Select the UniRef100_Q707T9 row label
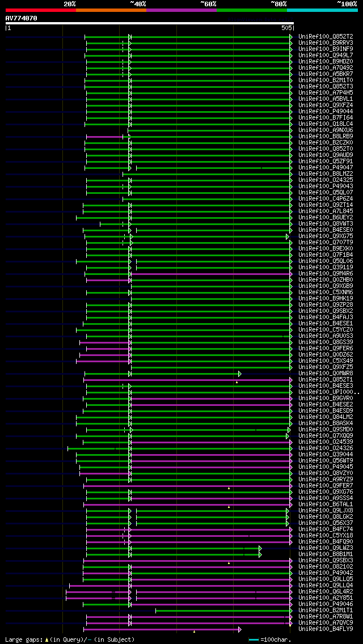Screen dimensions: 363x644 point(326,242)
